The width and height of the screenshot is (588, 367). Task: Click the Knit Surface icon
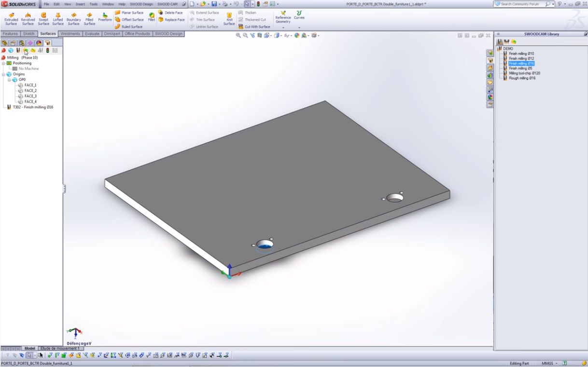pos(229,18)
